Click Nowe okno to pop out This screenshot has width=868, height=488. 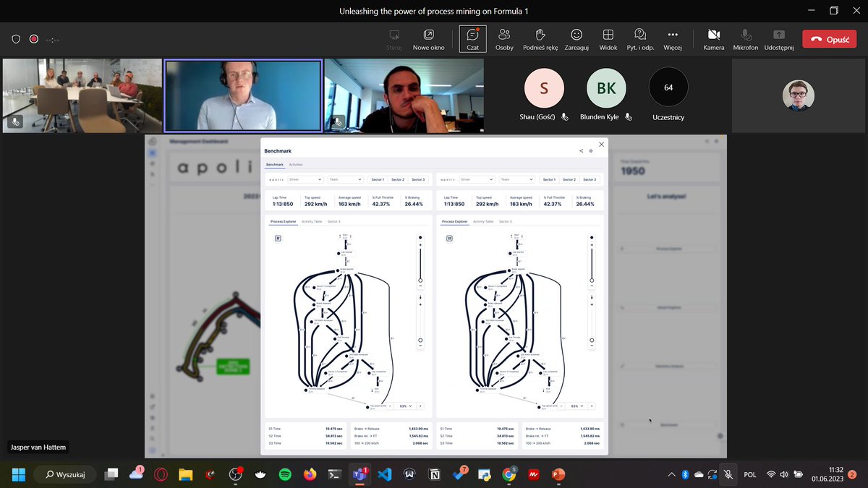pyautogui.click(x=429, y=39)
